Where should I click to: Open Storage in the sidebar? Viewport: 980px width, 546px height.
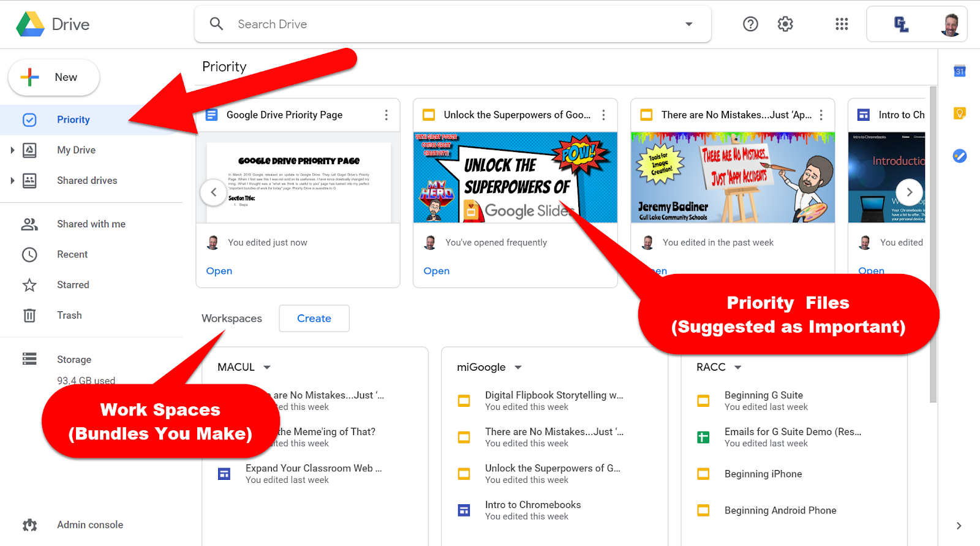(74, 360)
